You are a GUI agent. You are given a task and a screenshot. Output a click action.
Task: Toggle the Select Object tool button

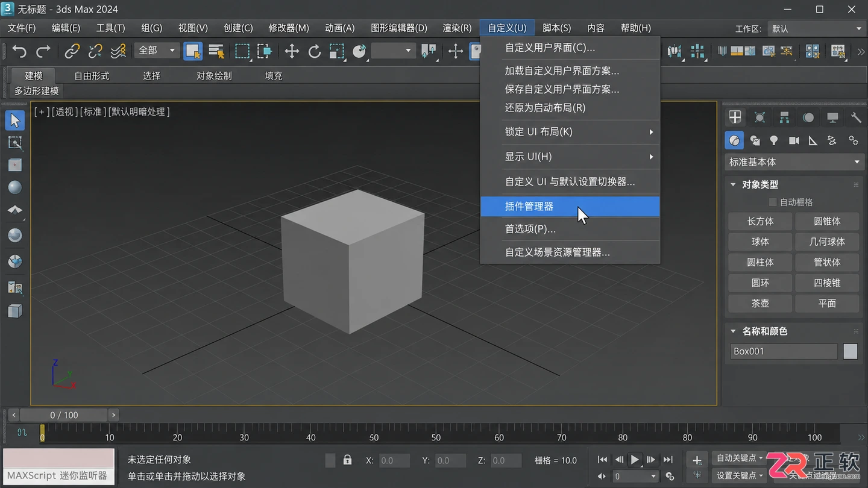[193, 51]
